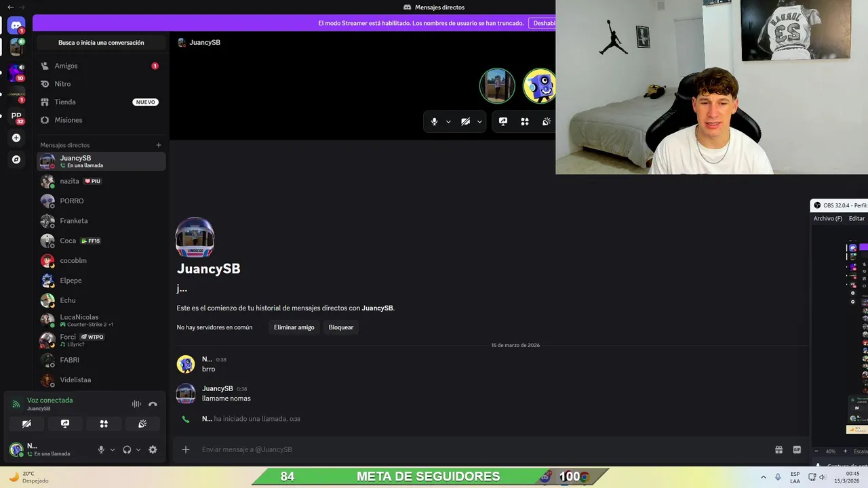The height and width of the screenshot is (488, 868).
Task: Open Misiones quests page
Action: (101, 120)
